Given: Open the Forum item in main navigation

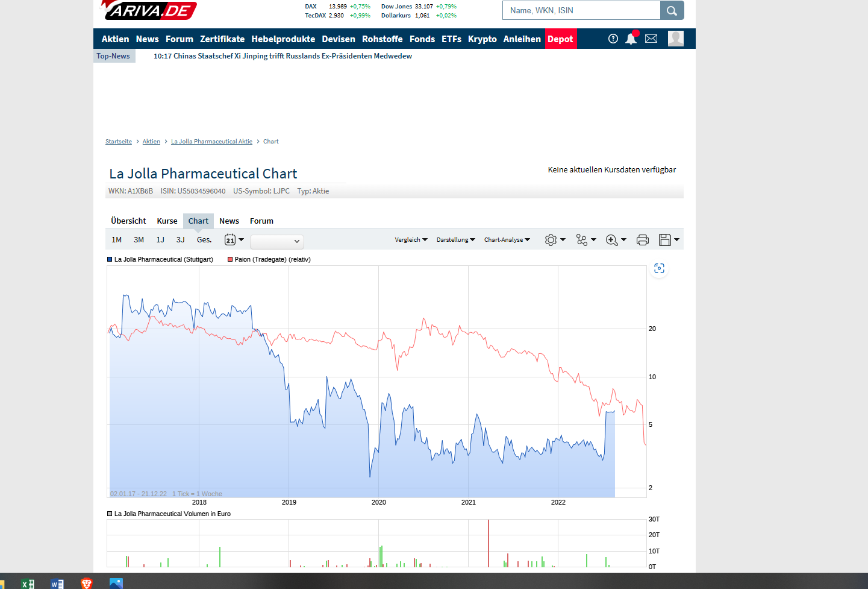Looking at the screenshot, I should (x=180, y=39).
